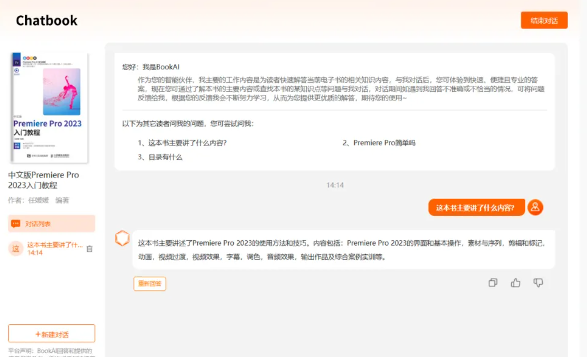Click the BookAI hexagon bot icon
This screenshot has width=587, height=363.
tap(122, 238)
